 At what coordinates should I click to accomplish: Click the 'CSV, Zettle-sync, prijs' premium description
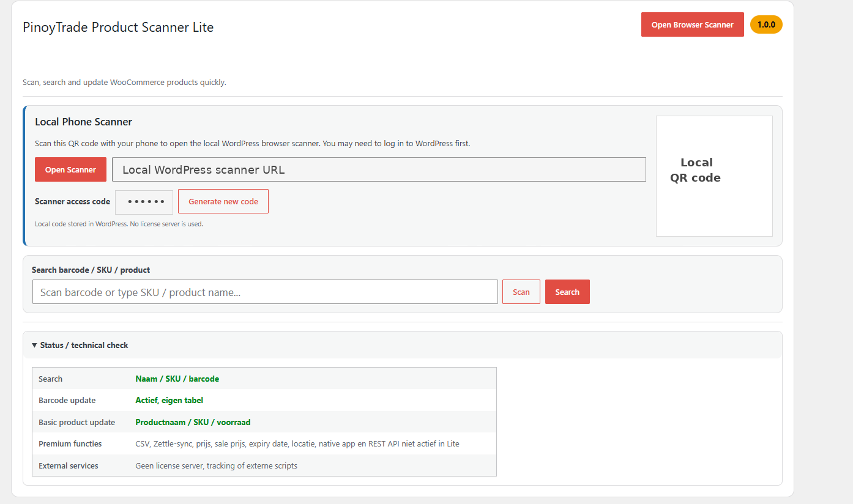click(x=297, y=443)
